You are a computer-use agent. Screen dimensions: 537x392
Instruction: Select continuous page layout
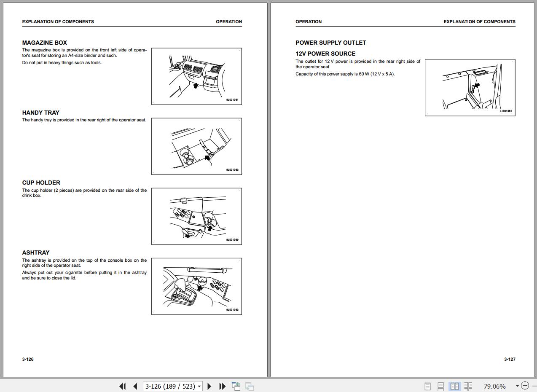pyautogui.click(x=440, y=386)
